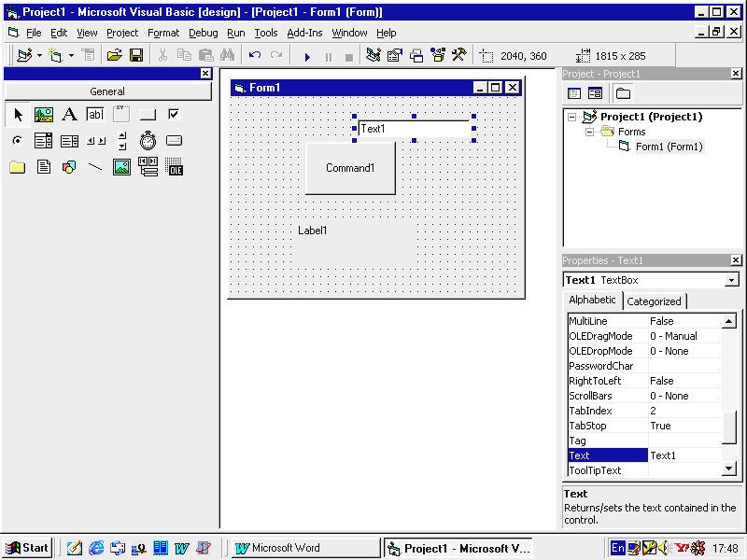Select the Shape control tool
Viewport: 747px width, 560px height.
click(x=69, y=167)
